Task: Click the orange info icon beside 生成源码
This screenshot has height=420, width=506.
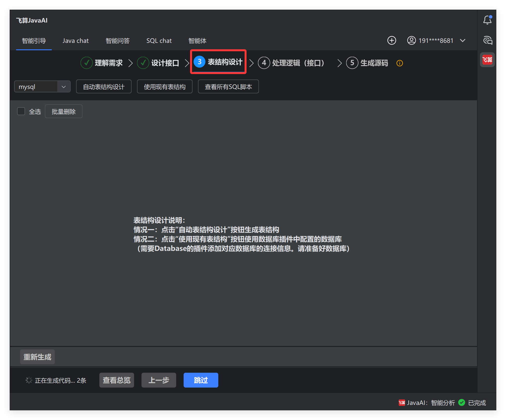Action: 399,63
